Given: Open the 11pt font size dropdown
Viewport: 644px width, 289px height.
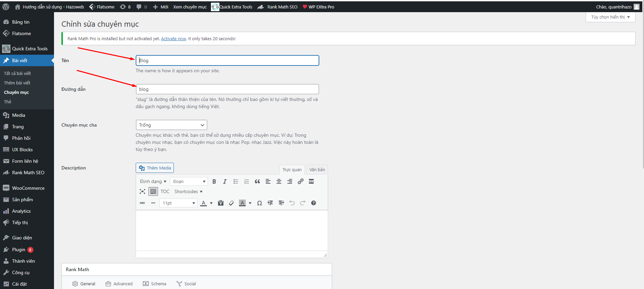Looking at the screenshot, I should pyautogui.click(x=179, y=203).
